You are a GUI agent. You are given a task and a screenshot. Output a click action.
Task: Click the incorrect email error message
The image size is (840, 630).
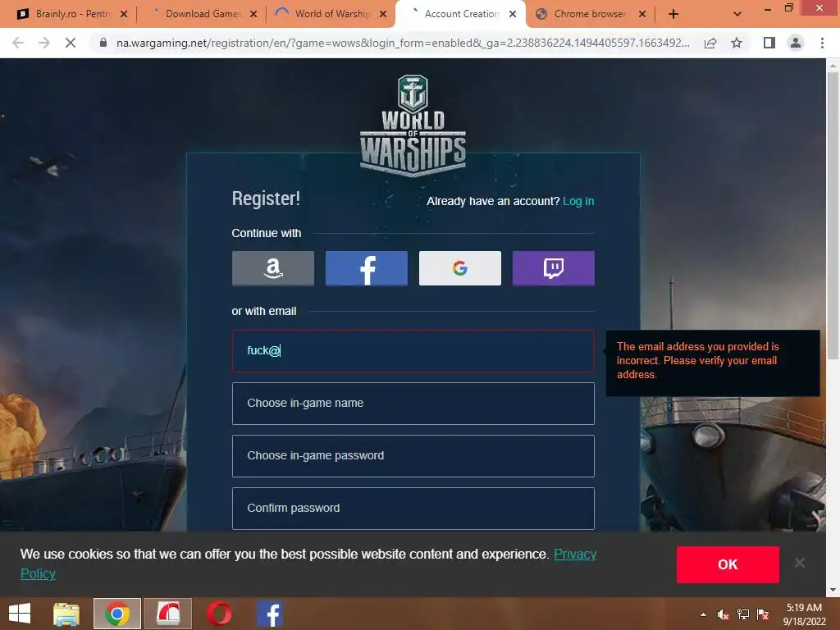coord(697,361)
